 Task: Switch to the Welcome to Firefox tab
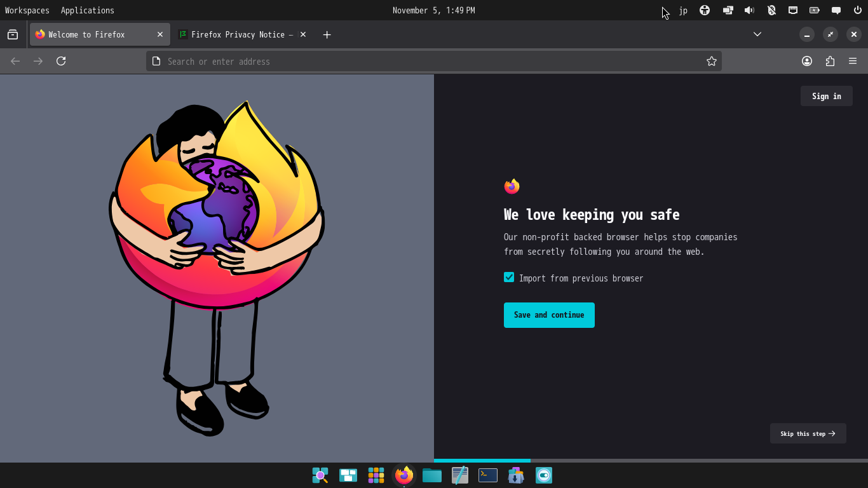[x=100, y=34]
